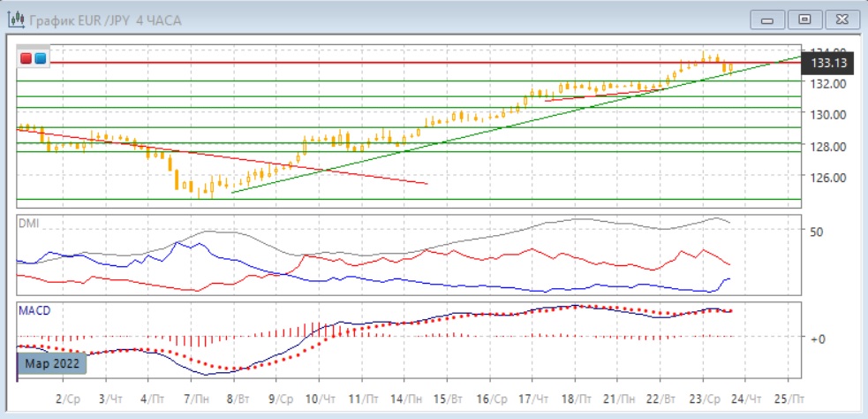868x419 pixels.
Task: Close the EUR/JPY chart window
Action: [839, 19]
